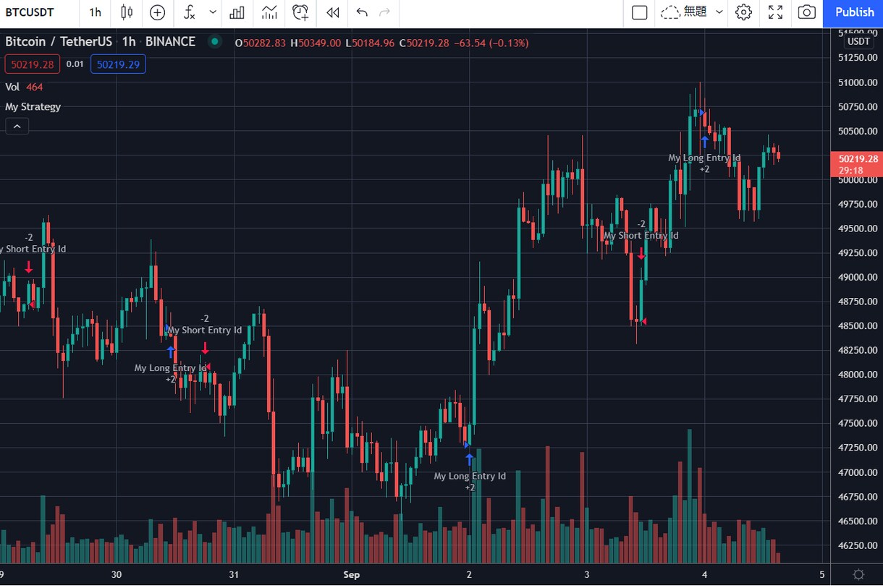Change the 1h time interval
The width and height of the screenshot is (883, 588).
pyautogui.click(x=96, y=12)
